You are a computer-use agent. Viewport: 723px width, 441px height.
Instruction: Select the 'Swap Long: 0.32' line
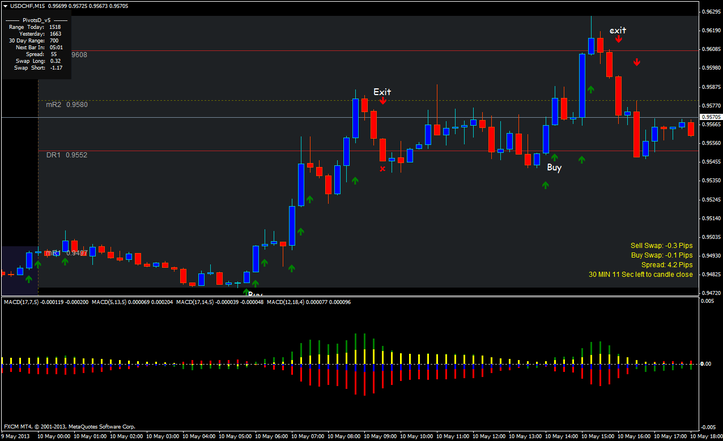(x=38, y=61)
